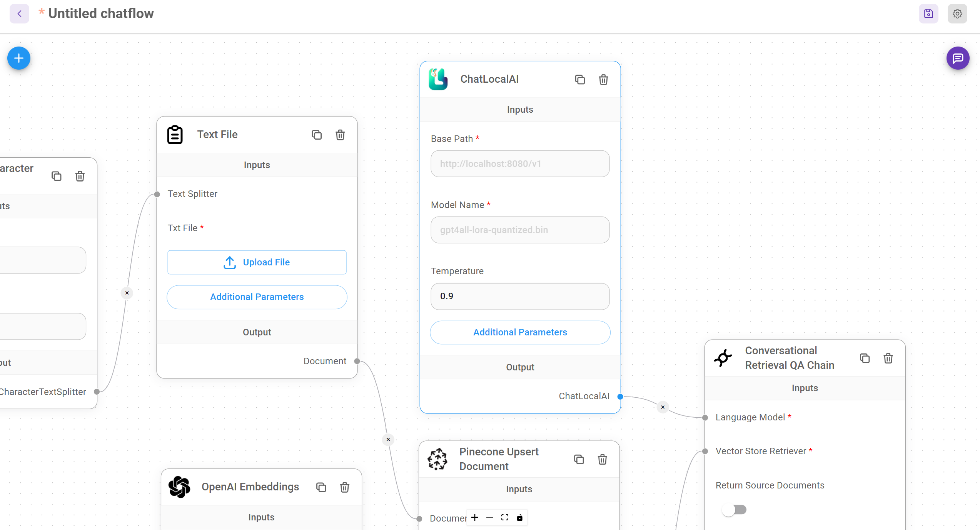The width and height of the screenshot is (980, 530).
Task: Click the save chatflow icon
Action: (x=928, y=14)
